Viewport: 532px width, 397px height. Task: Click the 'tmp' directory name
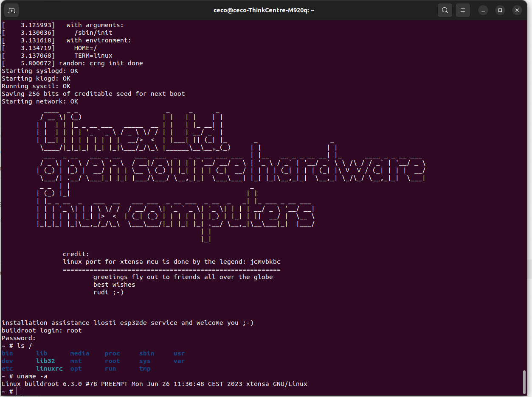point(145,369)
